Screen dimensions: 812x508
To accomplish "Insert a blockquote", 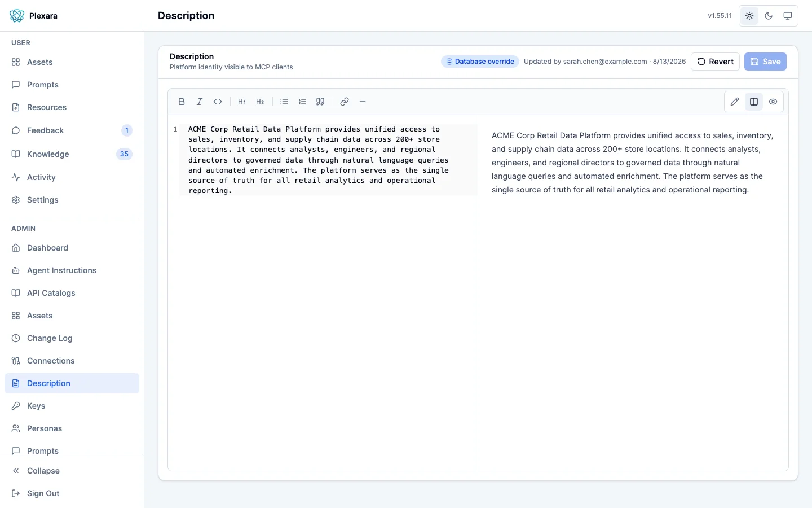I will point(320,102).
